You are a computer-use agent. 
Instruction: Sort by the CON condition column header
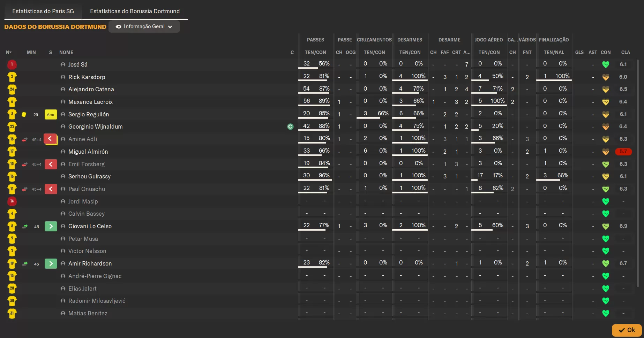(x=606, y=52)
